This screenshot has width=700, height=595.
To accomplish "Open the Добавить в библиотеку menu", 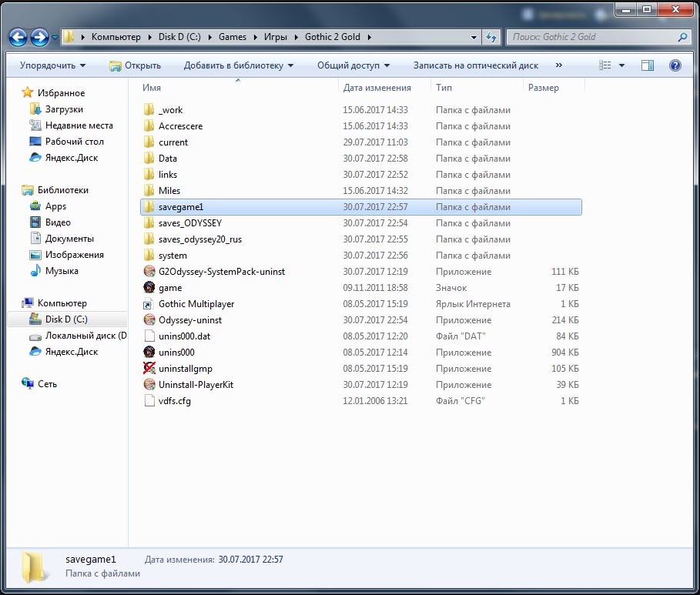I will pos(239,65).
